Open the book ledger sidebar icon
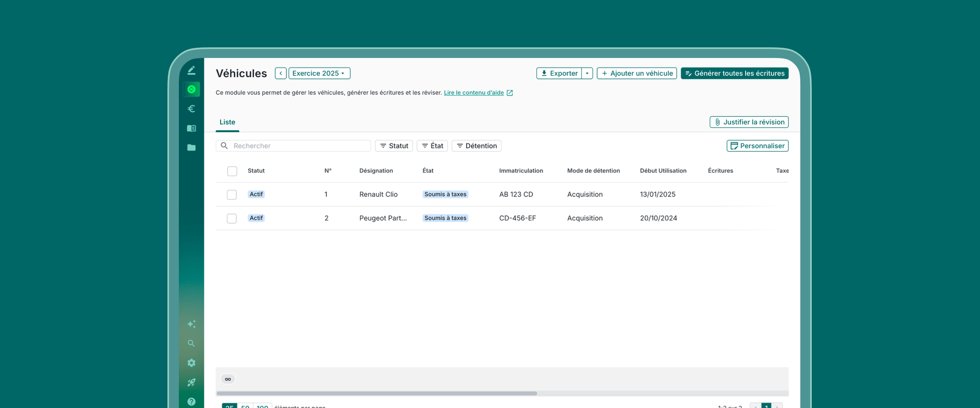980x408 pixels. pyautogui.click(x=191, y=128)
